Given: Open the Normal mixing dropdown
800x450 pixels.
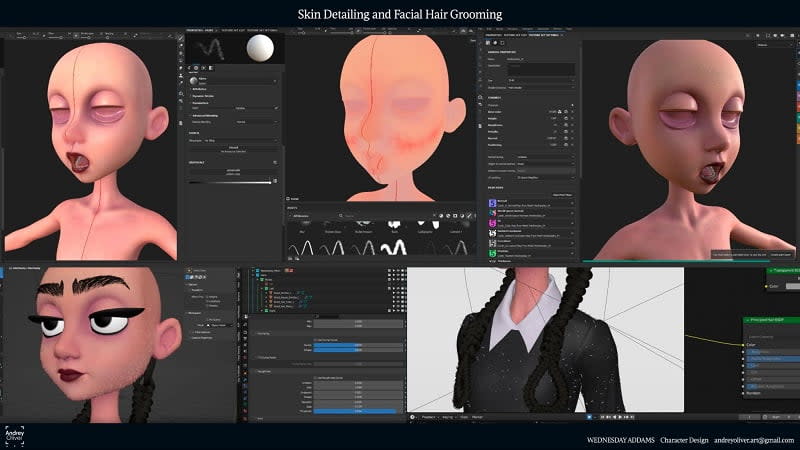Looking at the screenshot, I should click(x=545, y=157).
